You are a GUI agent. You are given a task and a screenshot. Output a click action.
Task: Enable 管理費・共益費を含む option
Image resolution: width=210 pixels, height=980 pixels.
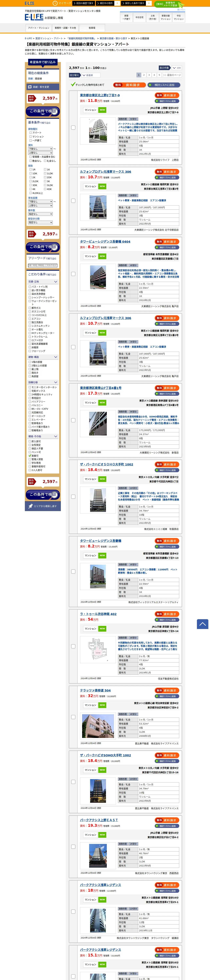coord(30,157)
